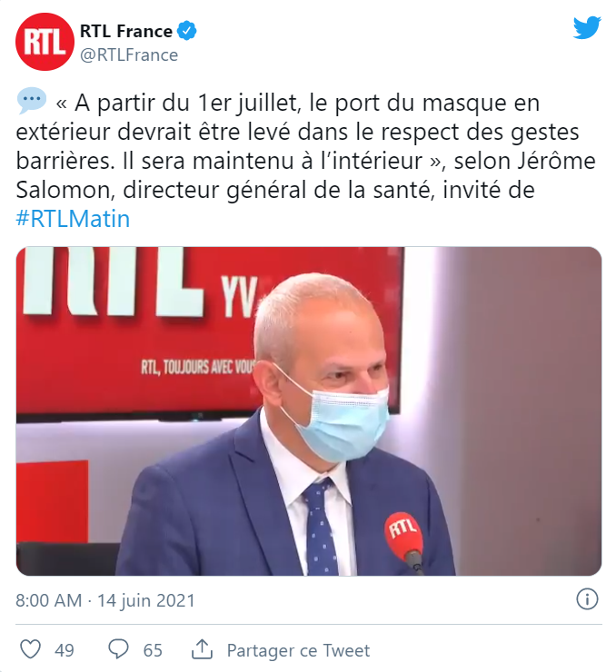Click the Twitter bird logo
616x672 pixels.
[x=587, y=27]
